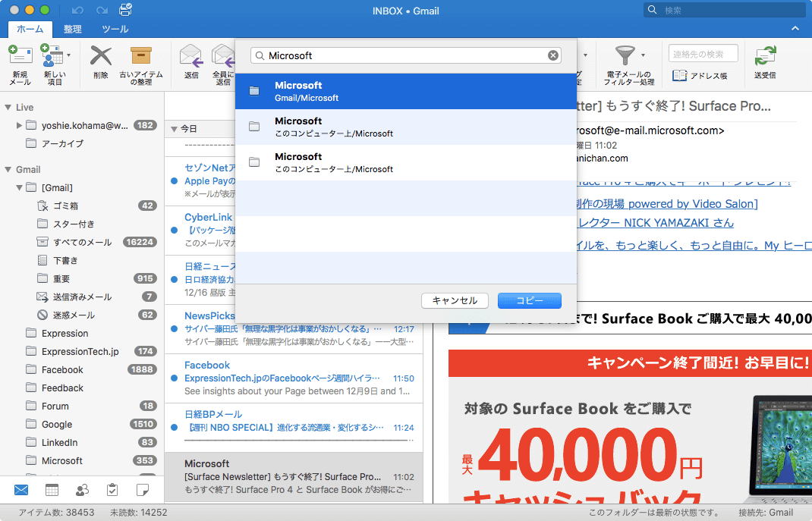This screenshot has width=812, height=521.
Task: Open the 日経BPメール message
Action: click(294, 428)
